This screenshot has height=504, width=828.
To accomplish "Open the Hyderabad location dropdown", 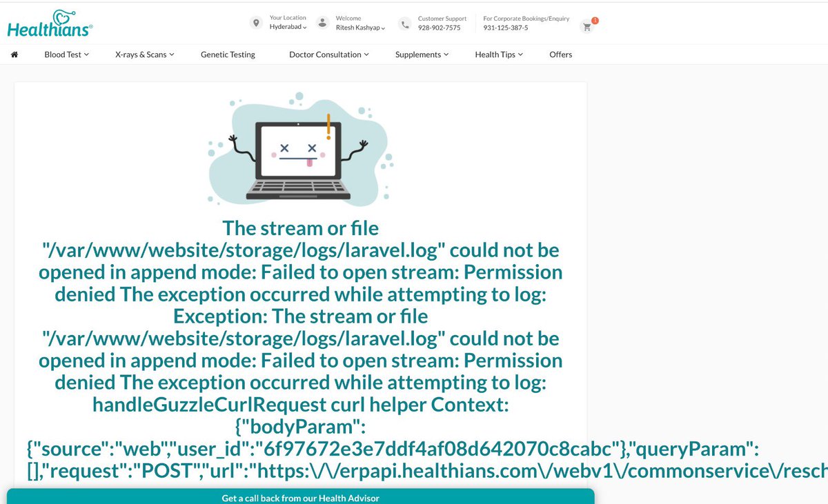I will 288,27.
